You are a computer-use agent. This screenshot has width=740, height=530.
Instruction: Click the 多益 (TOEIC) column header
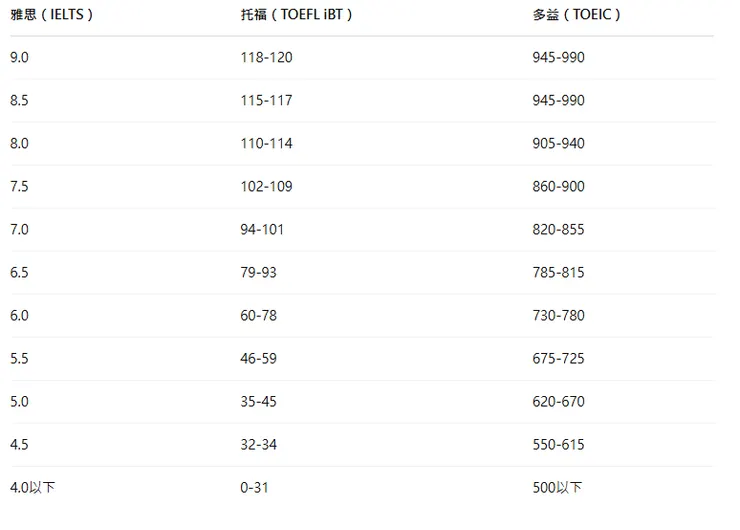pyautogui.click(x=577, y=15)
